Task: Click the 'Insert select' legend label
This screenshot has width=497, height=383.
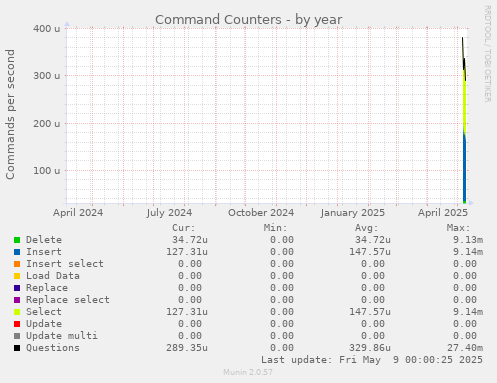Action: click(x=65, y=264)
